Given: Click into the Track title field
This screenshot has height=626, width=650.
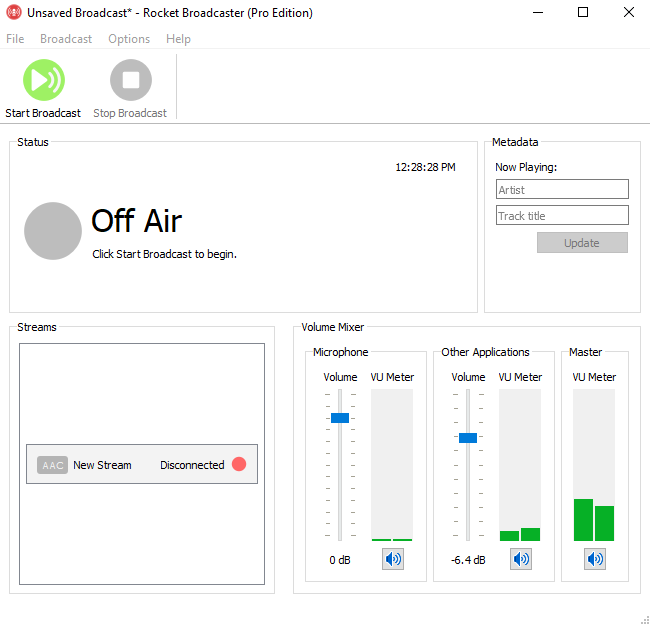Looking at the screenshot, I should point(562,215).
